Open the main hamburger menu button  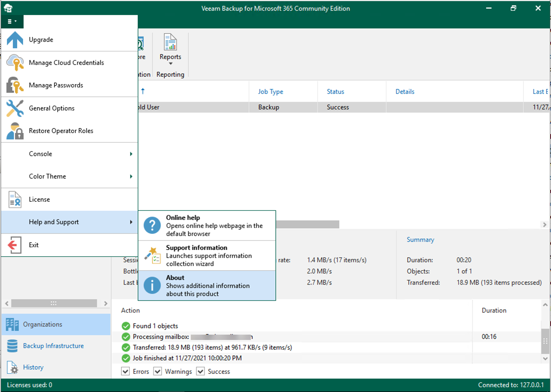(12, 21)
